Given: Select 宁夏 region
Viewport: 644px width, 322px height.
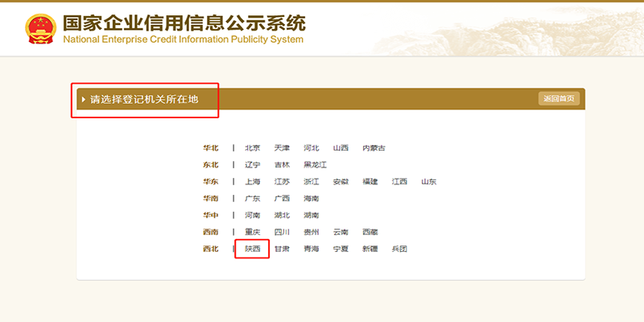Looking at the screenshot, I should click(341, 249).
